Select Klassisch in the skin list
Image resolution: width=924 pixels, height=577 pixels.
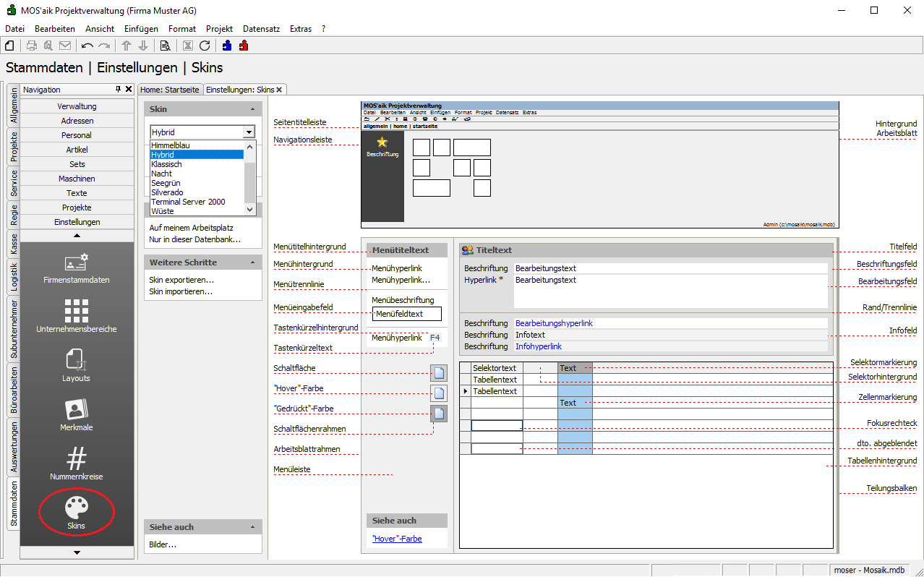tap(197, 164)
